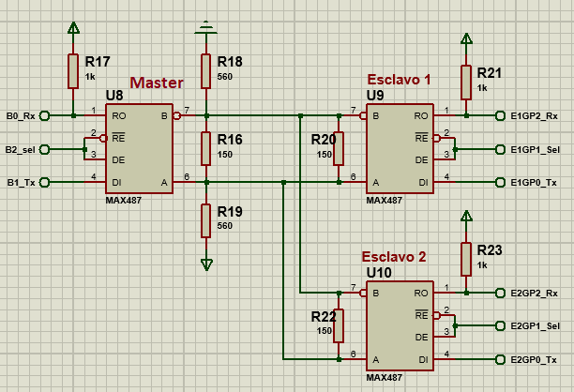Select resistor R18 component body
574x392 pixels.
tap(206, 71)
